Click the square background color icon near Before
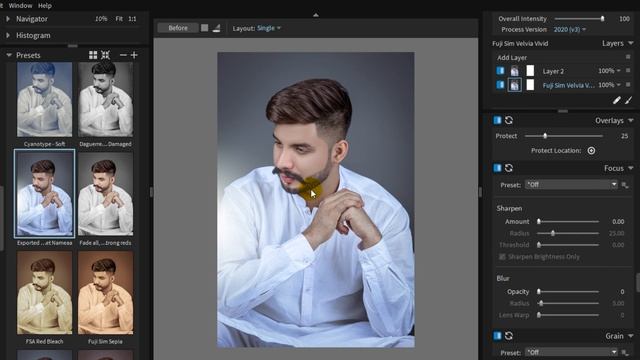 (204, 28)
